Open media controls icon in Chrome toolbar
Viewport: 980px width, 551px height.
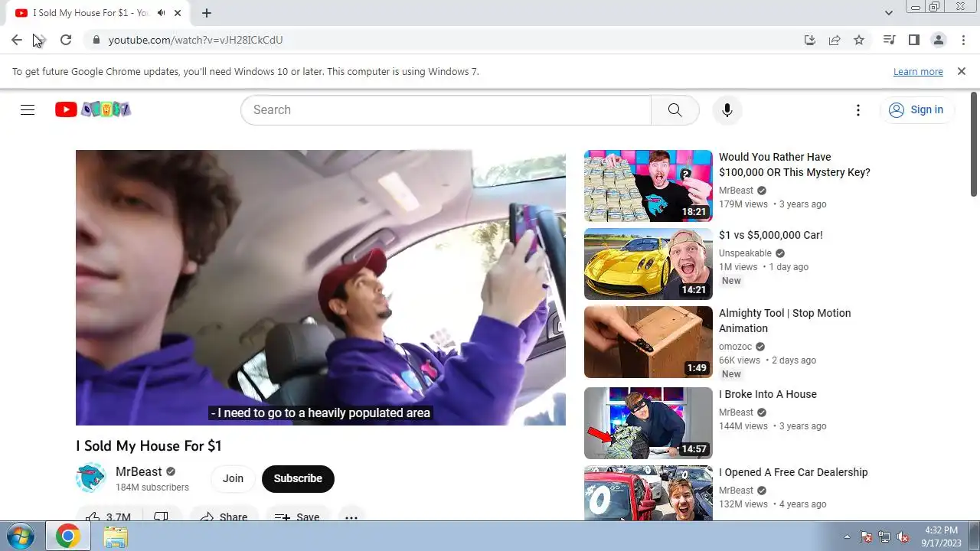[x=889, y=40]
